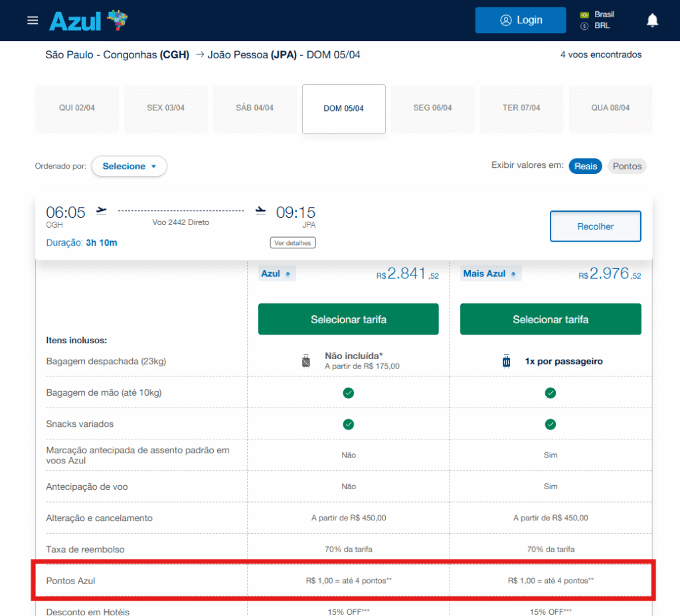Open Ver detalhes for flight 2442
Image resolution: width=680 pixels, height=616 pixels.
pos(293,243)
